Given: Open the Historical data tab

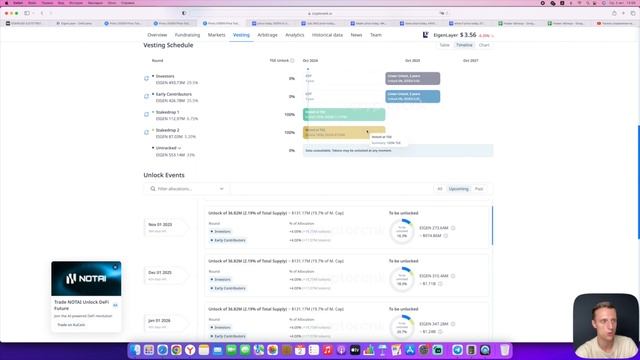Looking at the screenshot, I should pyautogui.click(x=327, y=35).
